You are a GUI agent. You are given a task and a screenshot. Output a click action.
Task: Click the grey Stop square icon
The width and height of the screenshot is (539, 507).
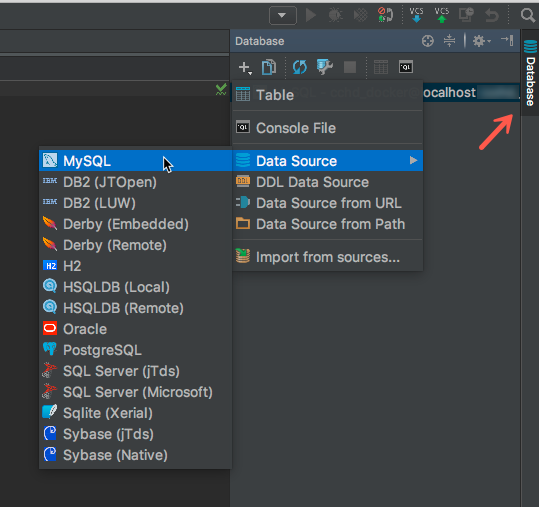(350, 67)
